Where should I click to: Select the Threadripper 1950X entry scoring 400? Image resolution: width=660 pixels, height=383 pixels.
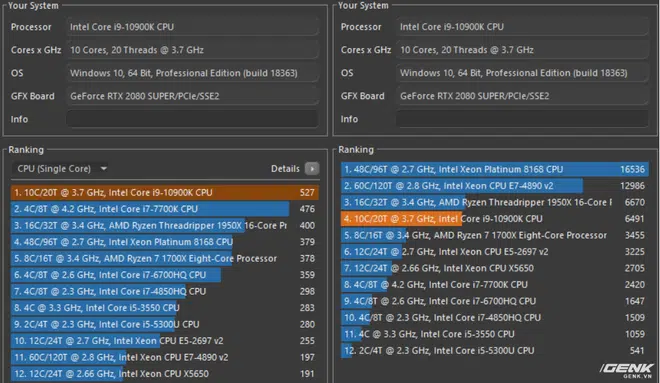click(165, 226)
